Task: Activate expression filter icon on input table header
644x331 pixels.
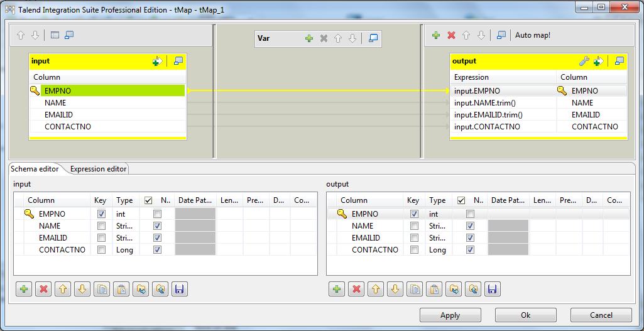Action: 157,61
